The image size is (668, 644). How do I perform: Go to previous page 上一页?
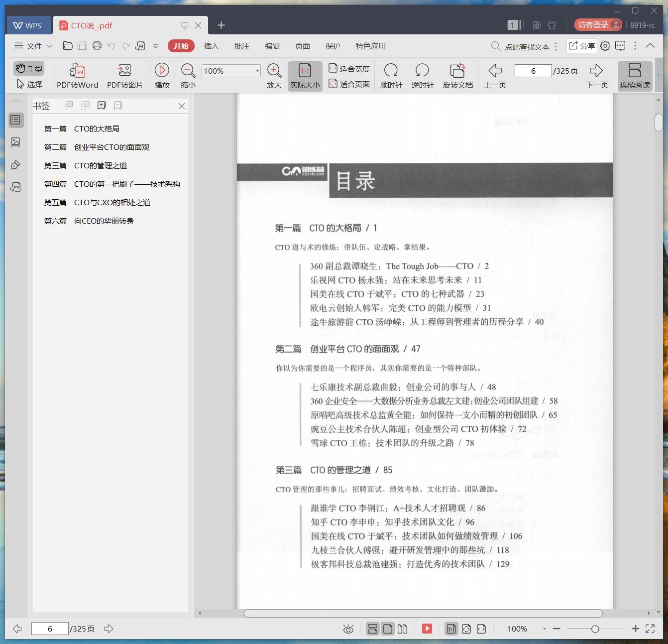click(x=495, y=76)
